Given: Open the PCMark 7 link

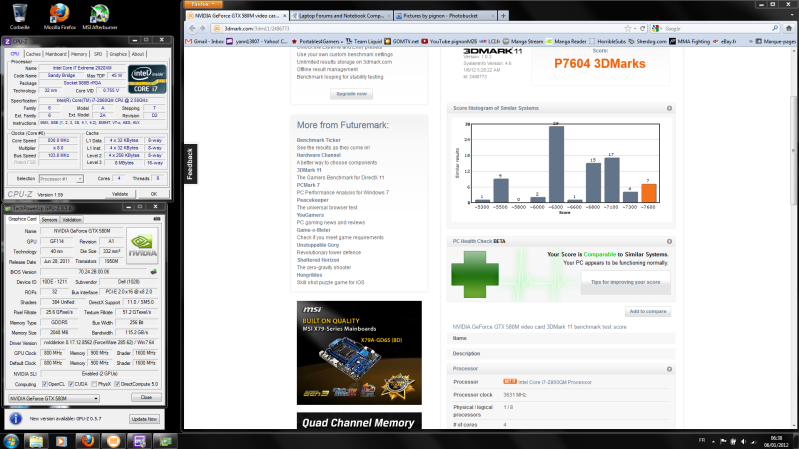Looking at the screenshot, I should [x=308, y=185].
